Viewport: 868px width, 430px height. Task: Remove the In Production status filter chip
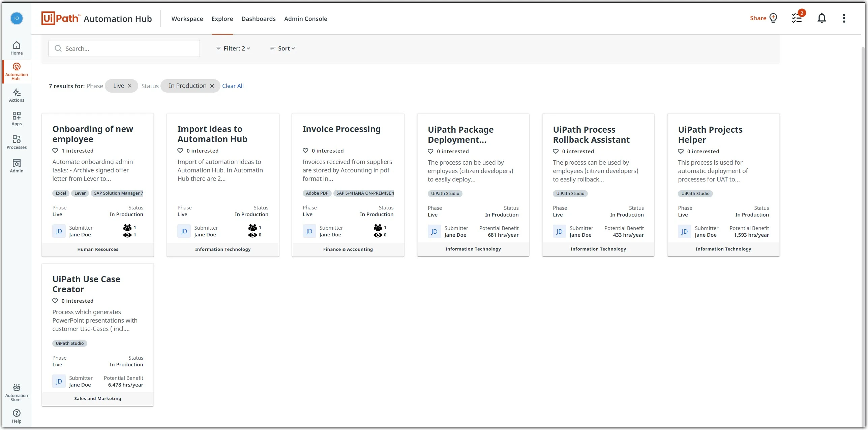[212, 86]
